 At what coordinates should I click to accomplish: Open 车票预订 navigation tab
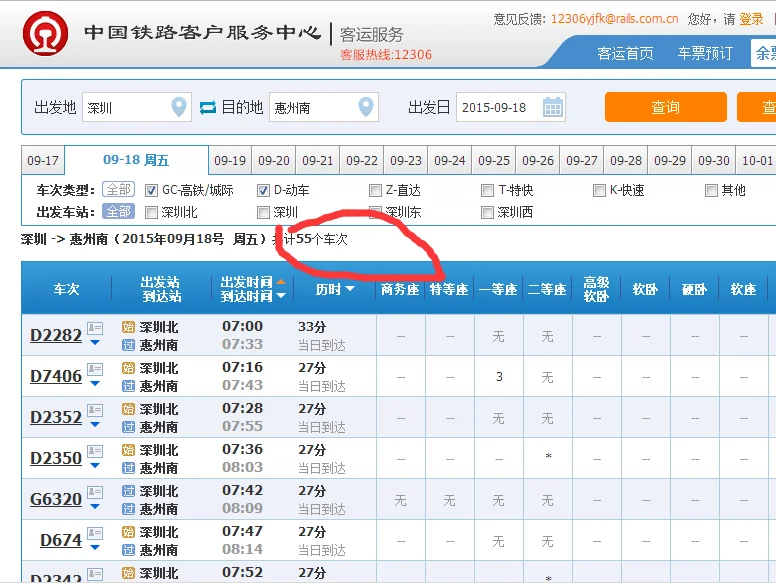coord(705,53)
